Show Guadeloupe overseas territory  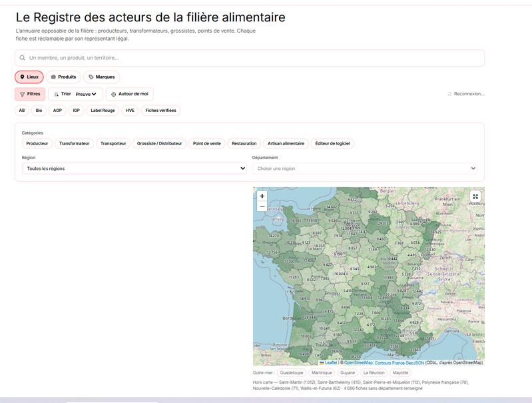tap(292, 373)
